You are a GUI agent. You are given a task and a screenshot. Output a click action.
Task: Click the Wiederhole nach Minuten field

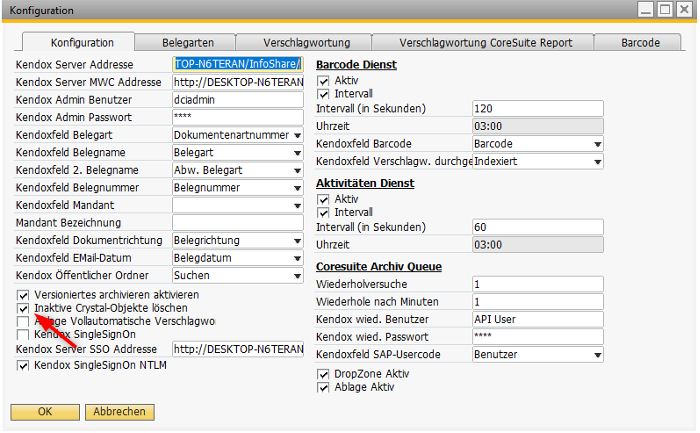pos(537,301)
